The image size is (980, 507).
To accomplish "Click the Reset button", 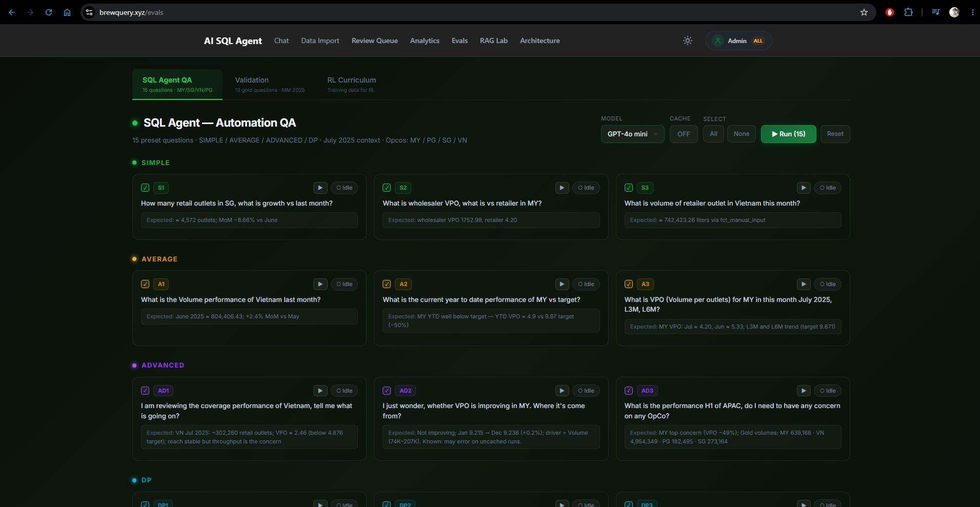I will [x=835, y=134].
